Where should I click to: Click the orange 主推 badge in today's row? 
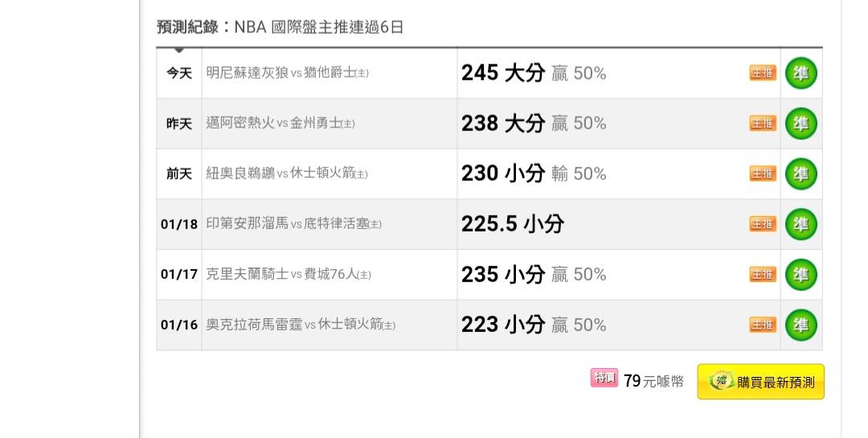click(763, 73)
